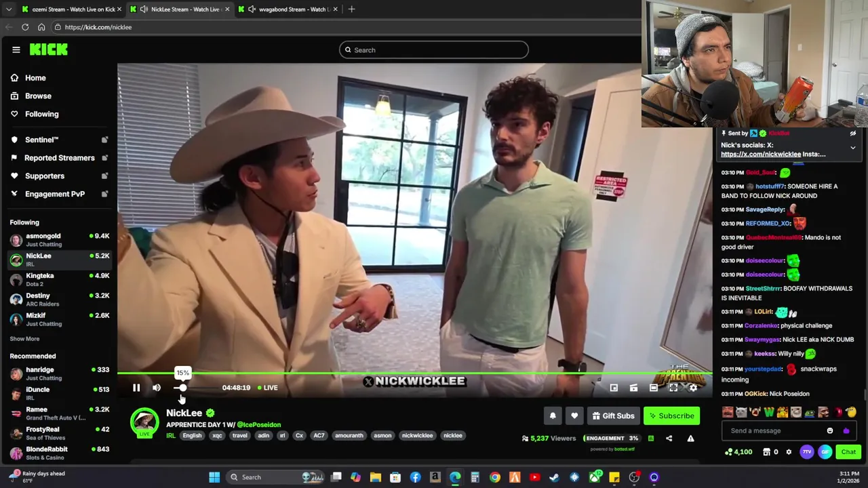
Task: Click Search field on Kick
Action: (x=434, y=49)
